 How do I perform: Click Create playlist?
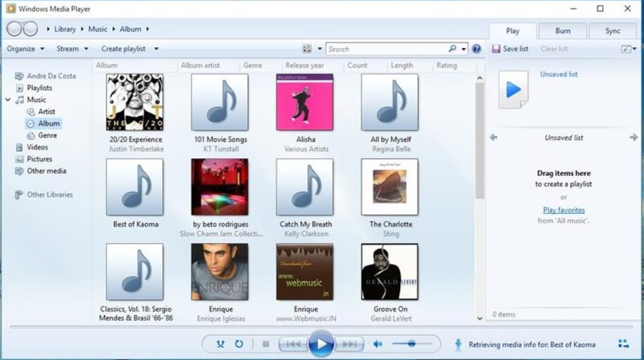[123, 49]
